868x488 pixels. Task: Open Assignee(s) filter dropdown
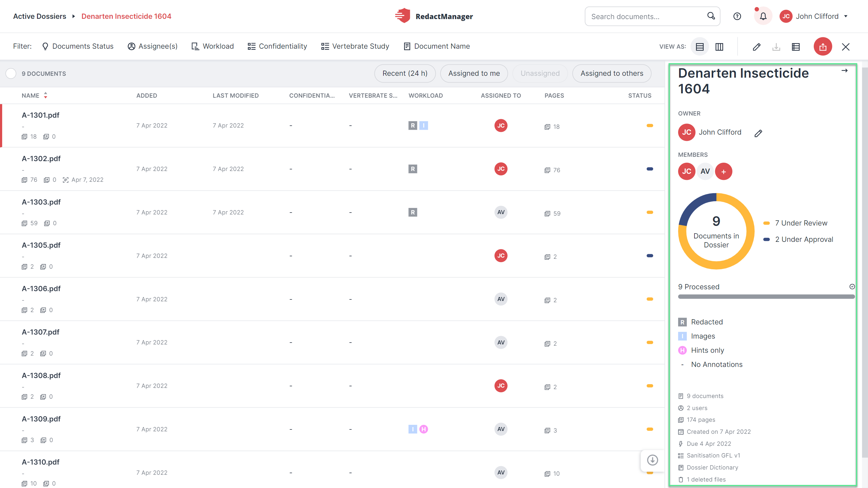(x=153, y=46)
